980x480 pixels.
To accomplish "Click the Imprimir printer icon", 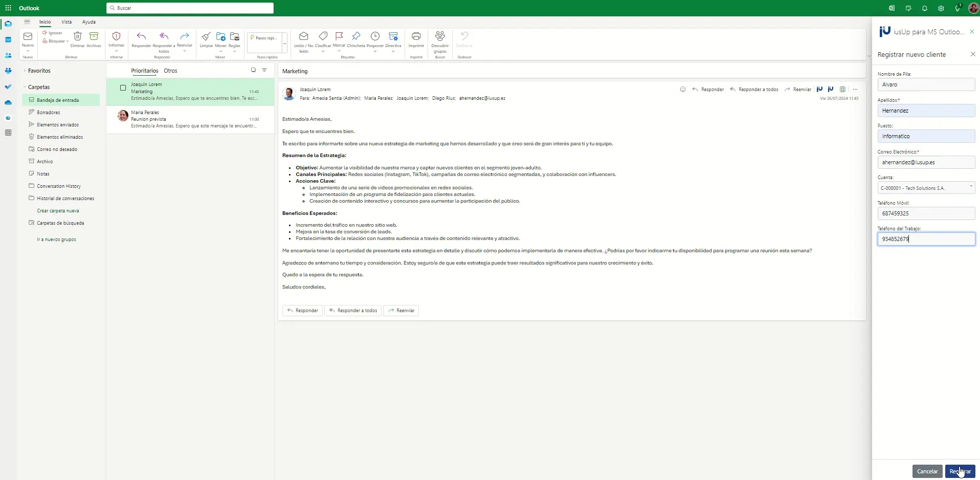I will (x=416, y=37).
